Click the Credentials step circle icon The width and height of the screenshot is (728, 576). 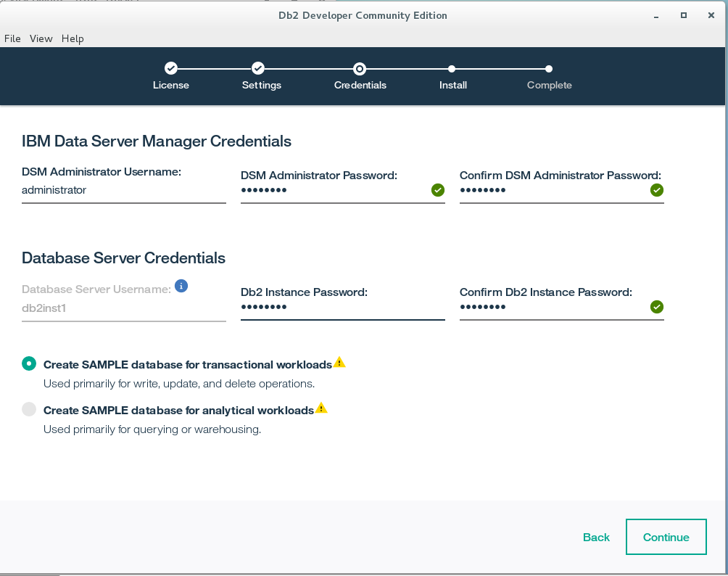(360, 69)
